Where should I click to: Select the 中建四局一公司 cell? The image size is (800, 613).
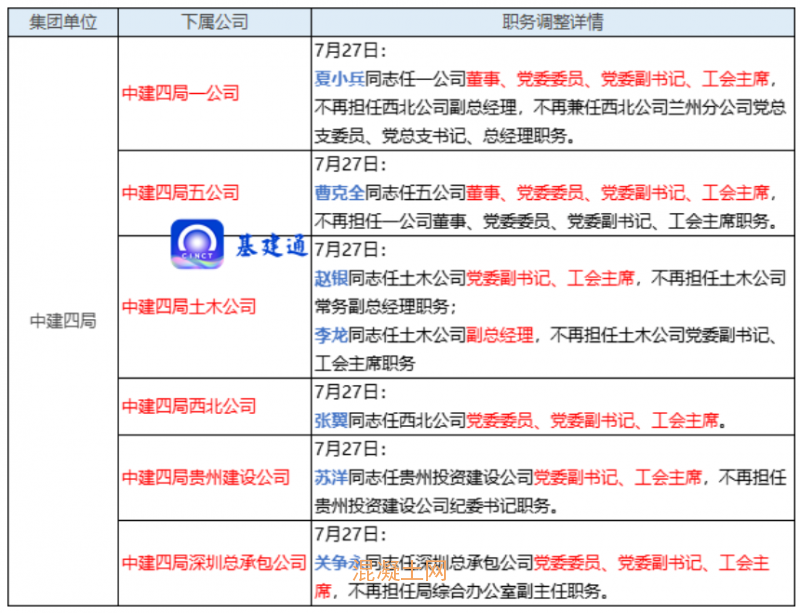coord(215,93)
